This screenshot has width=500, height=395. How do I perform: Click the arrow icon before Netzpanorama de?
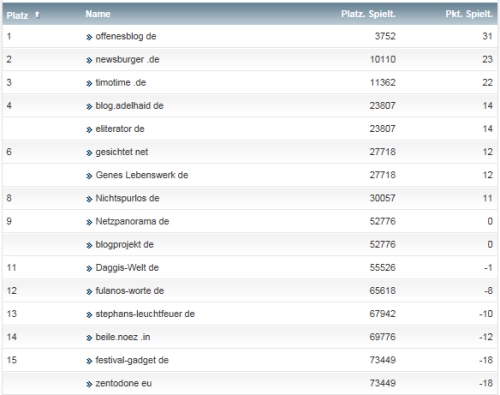[89, 222]
